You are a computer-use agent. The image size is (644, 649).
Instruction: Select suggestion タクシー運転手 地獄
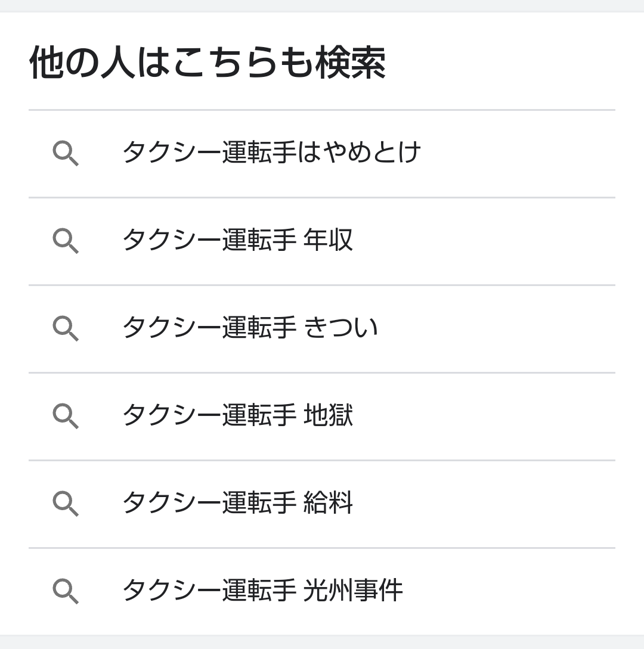coord(322,417)
